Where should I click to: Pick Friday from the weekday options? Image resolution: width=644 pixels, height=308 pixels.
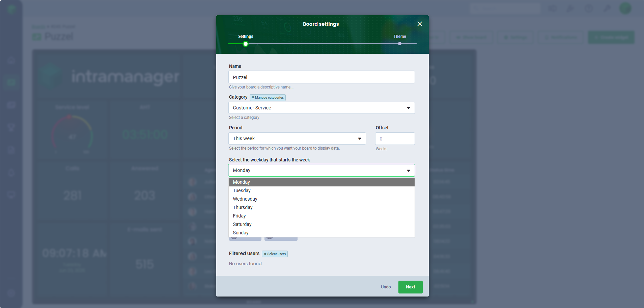point(321,216)
